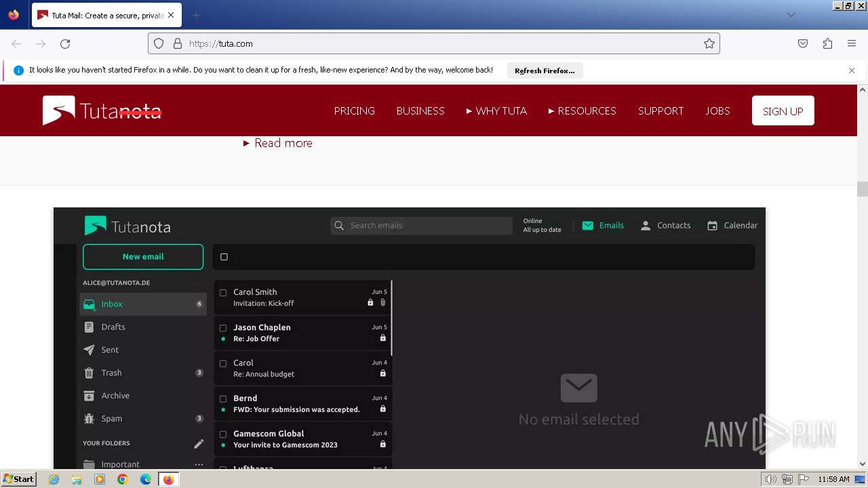This screenshot has height=488, width=868.
Task: Open the three-dot menu next to Important
Action: [x=199, y=464]
